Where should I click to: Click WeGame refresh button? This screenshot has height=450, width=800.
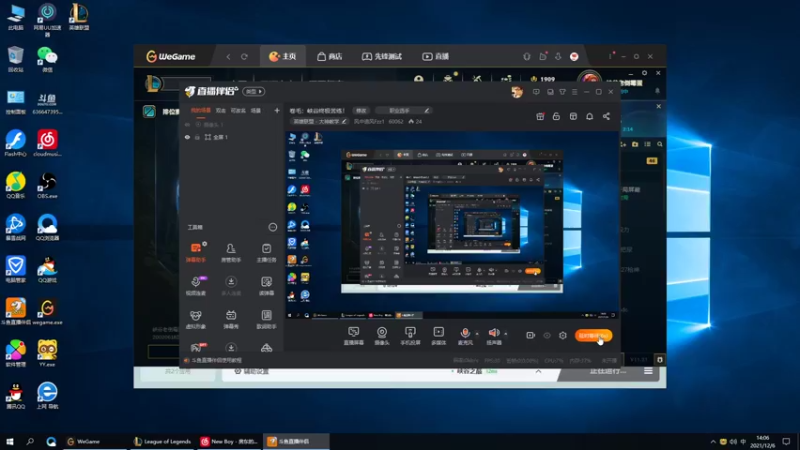click(x=244, y=57)
